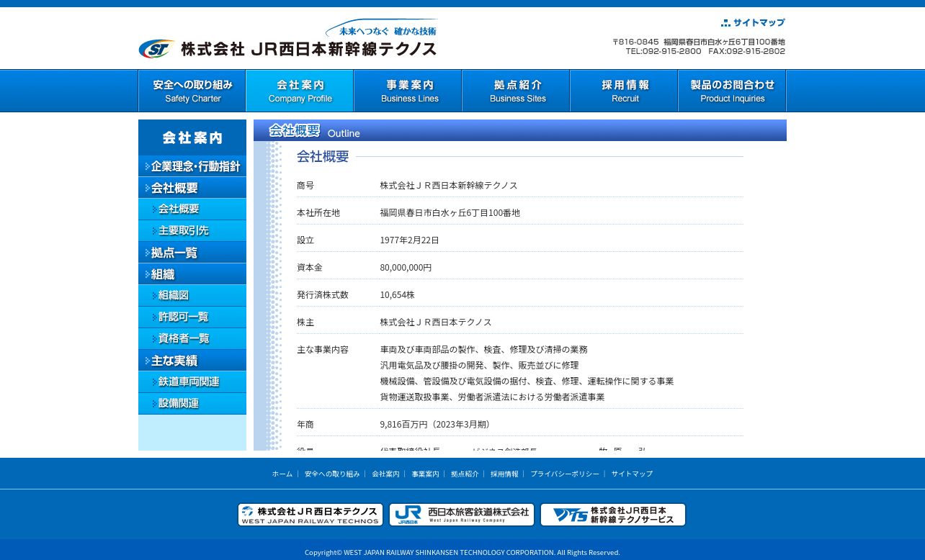Open the JR西日本新幹線テクノサービス banner
Viewport: 925px width, 560px height.
tap(613, 515)
